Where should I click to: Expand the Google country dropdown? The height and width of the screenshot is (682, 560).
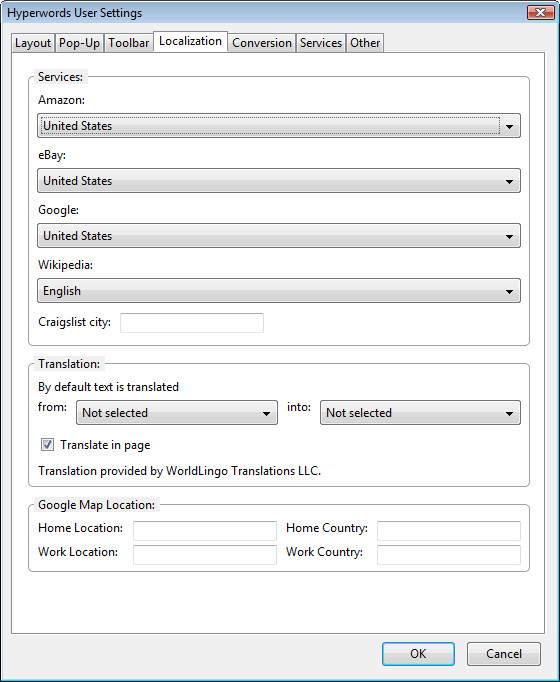coord(279,236)
